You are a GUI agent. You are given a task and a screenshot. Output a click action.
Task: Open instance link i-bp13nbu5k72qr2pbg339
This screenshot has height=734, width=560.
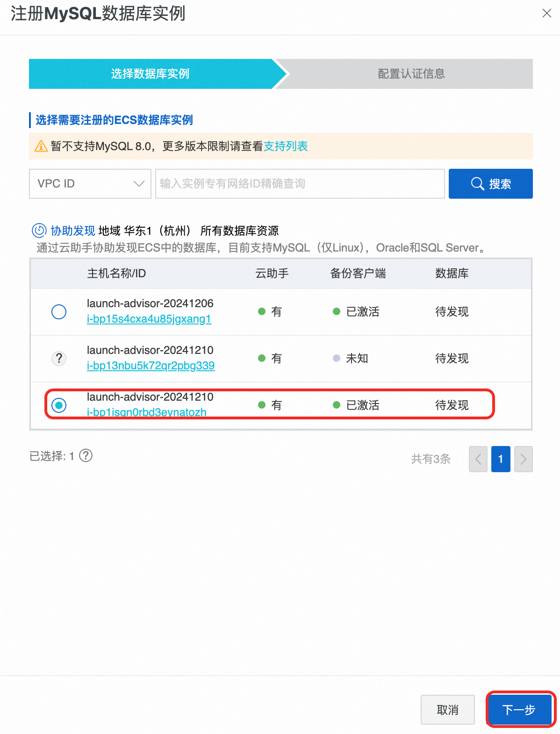[x=151, y=366]
